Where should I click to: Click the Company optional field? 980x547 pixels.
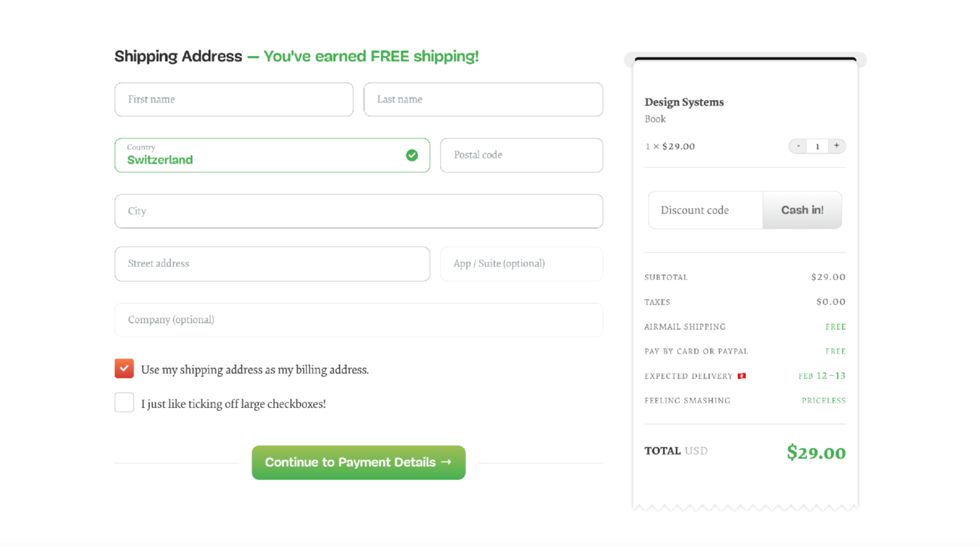[358, 320]
